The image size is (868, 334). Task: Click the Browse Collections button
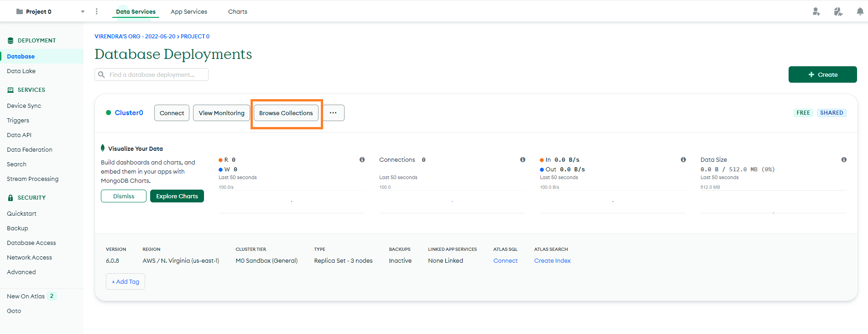tap(286, 113)
